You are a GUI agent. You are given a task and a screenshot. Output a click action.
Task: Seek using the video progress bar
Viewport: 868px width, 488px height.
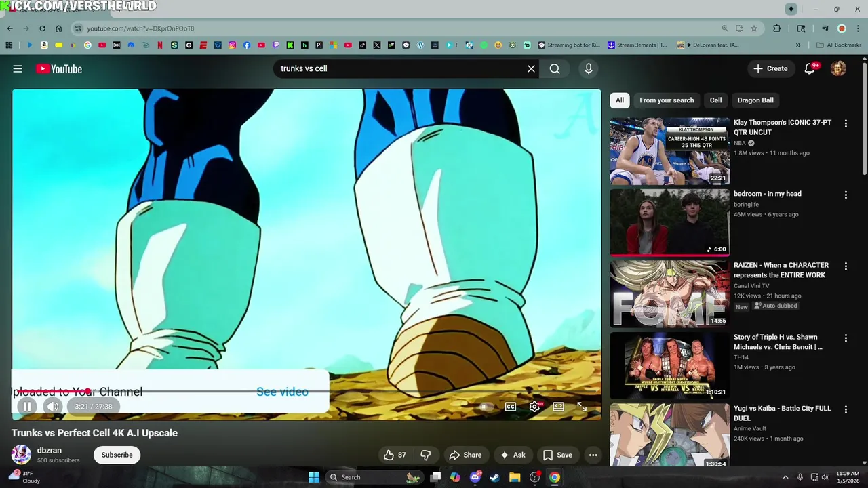click(307, 391)
